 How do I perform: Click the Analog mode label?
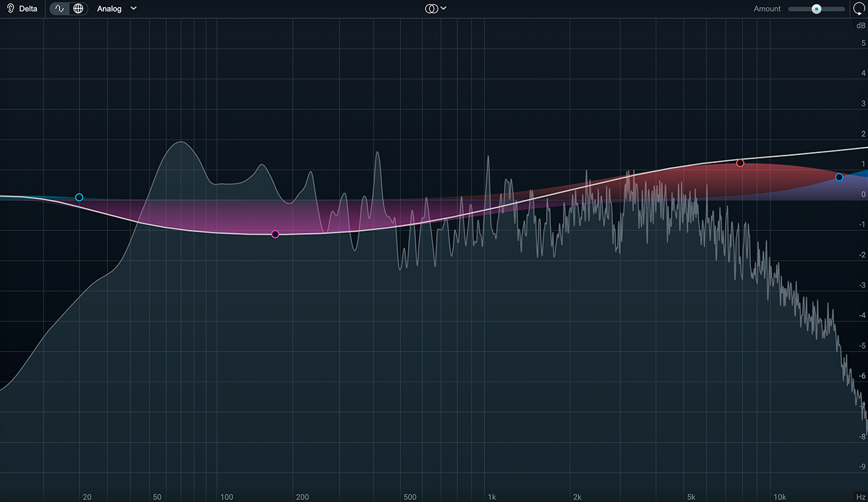109,9
